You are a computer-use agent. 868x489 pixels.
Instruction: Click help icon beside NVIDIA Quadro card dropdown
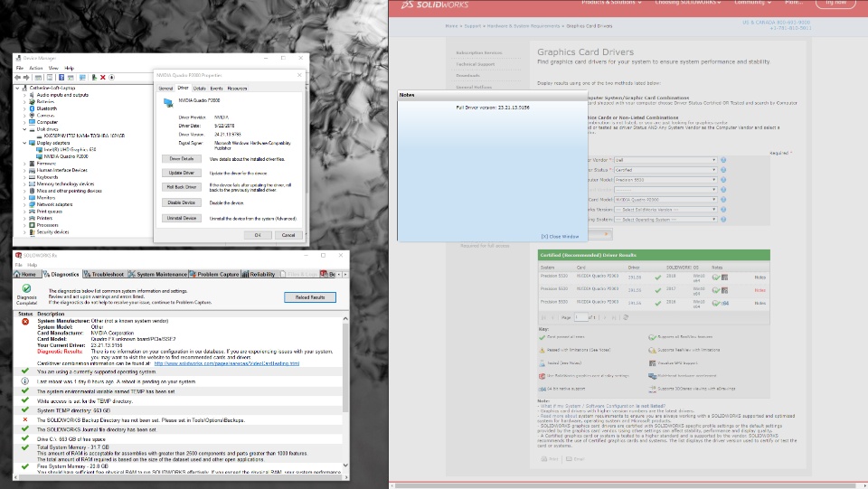click(723, 200)
